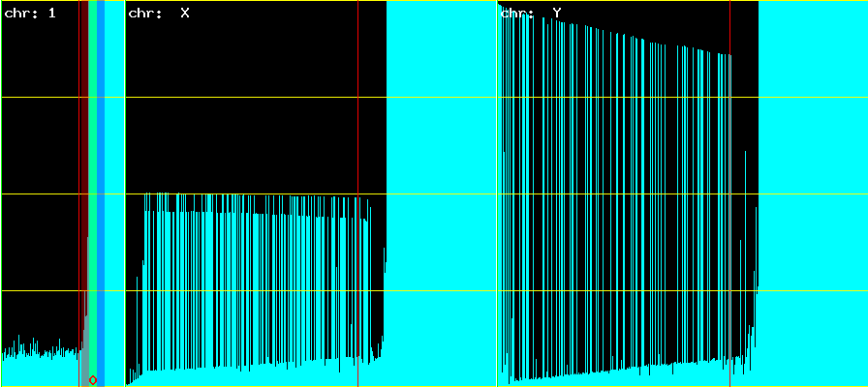
Task: Click the green vertical band in chr 1
Action: tap(92, 145)
